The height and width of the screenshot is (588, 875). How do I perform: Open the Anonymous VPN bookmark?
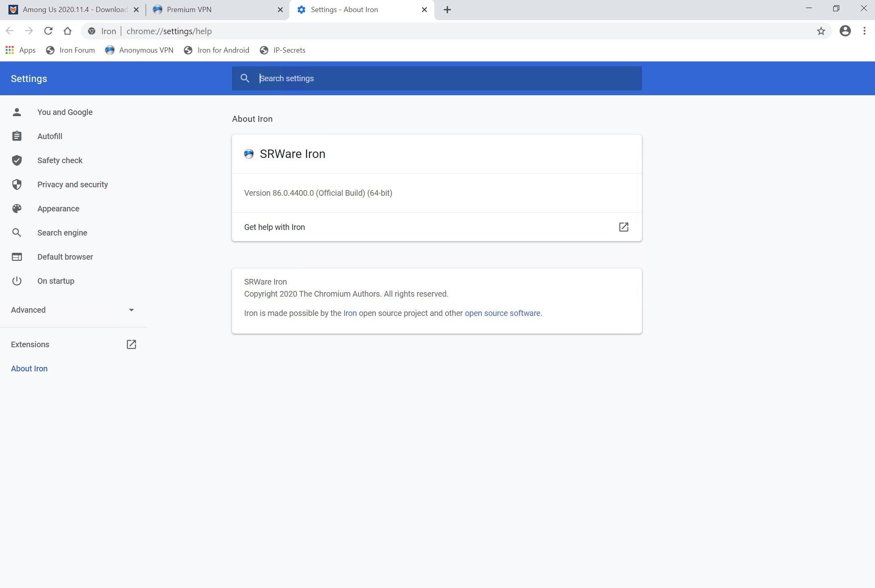[139, 50]
